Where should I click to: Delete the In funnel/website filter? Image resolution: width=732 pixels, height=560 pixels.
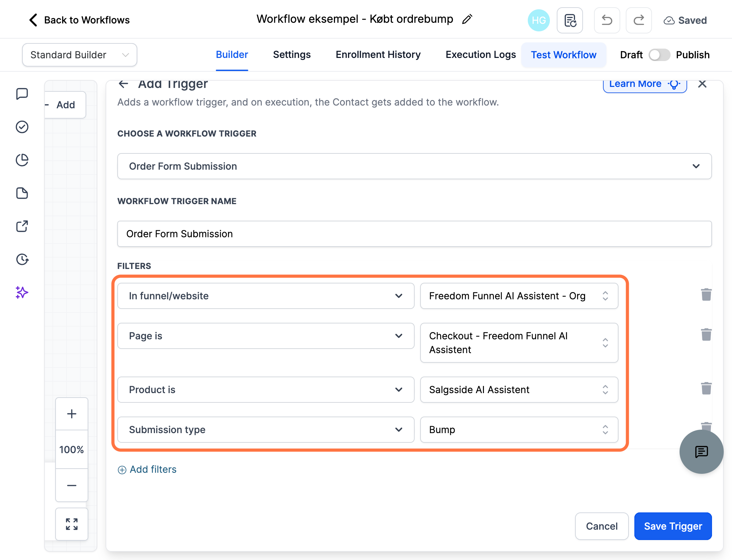click(706, 295)
